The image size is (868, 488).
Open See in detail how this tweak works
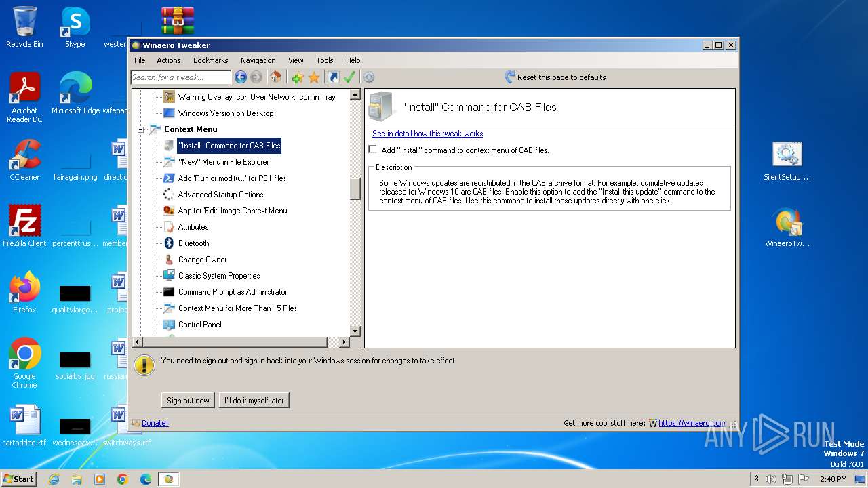pos(427,134)
